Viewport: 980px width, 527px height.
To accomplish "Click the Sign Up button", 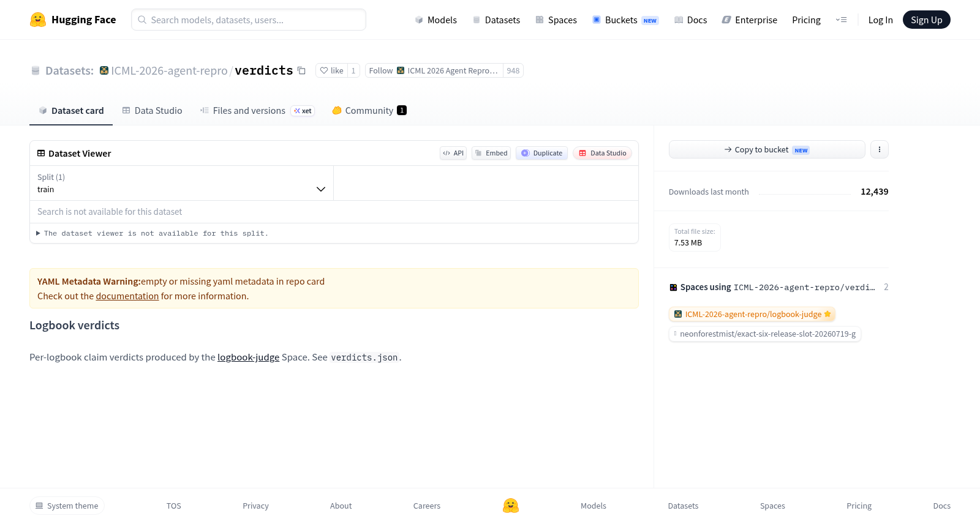I will point(926,20).
